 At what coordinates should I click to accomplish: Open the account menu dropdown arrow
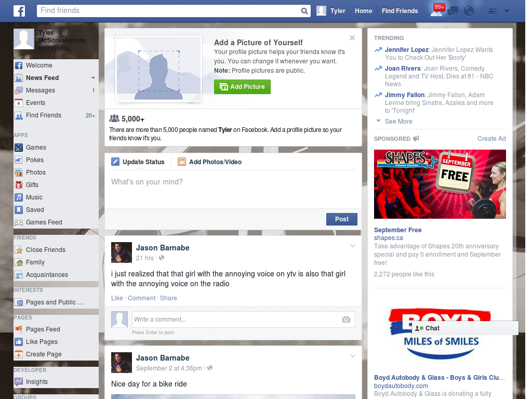click(x=507, y=11)
